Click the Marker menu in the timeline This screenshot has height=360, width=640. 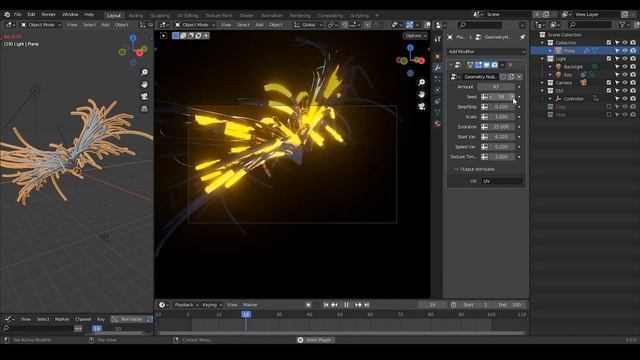coord(250,305)
